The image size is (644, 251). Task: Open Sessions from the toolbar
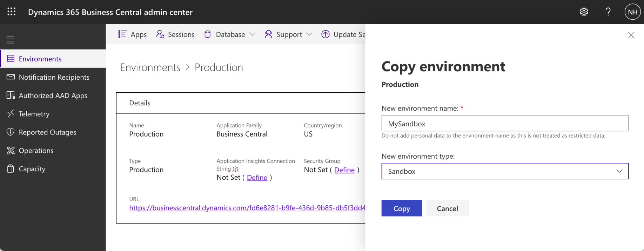pos(175,34)
